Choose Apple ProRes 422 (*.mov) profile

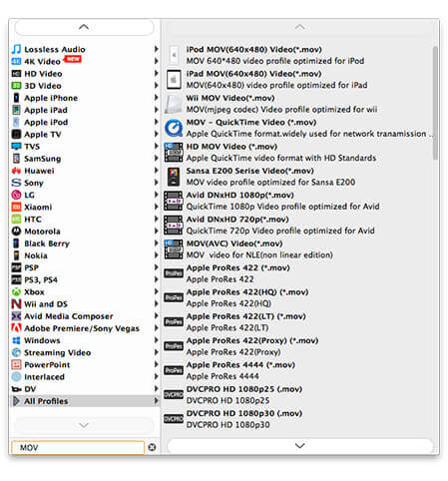click(x=297, y=273)
